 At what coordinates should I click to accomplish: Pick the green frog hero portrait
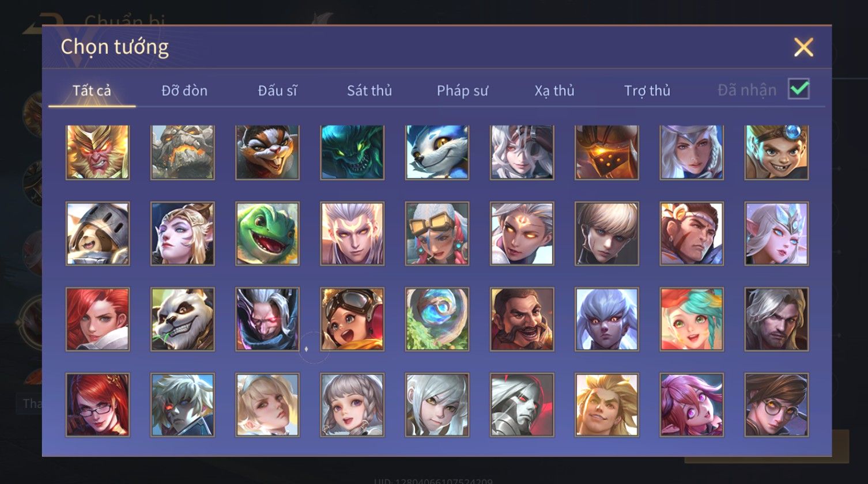coord(267,233)
